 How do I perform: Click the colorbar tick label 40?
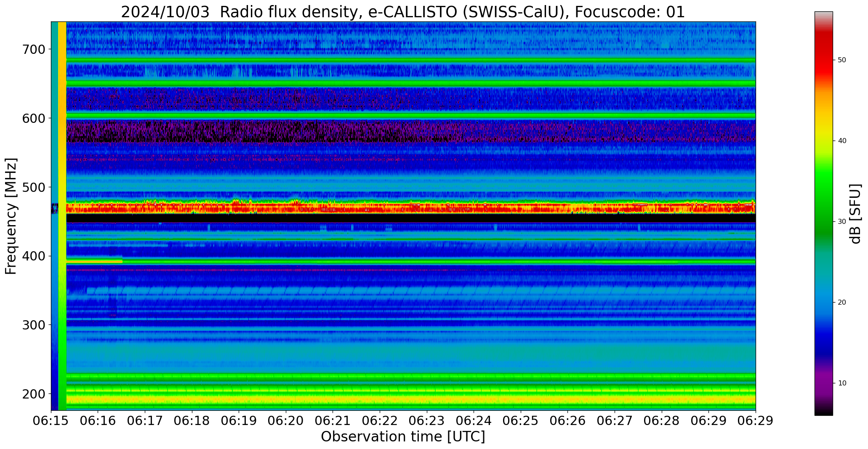(842, 141)
